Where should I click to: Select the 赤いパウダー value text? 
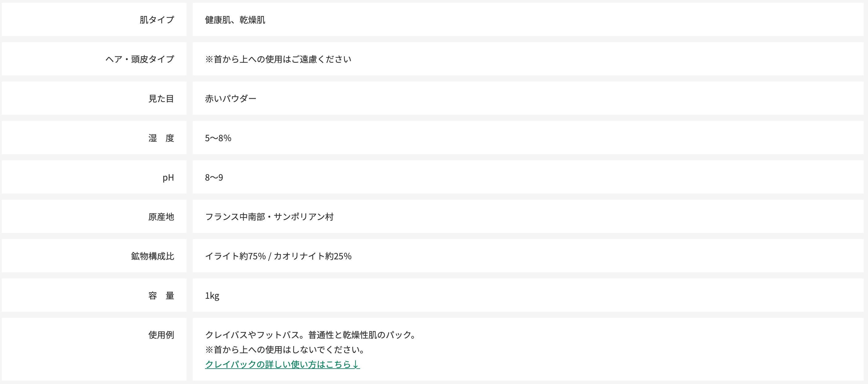(x=231, y=99)
